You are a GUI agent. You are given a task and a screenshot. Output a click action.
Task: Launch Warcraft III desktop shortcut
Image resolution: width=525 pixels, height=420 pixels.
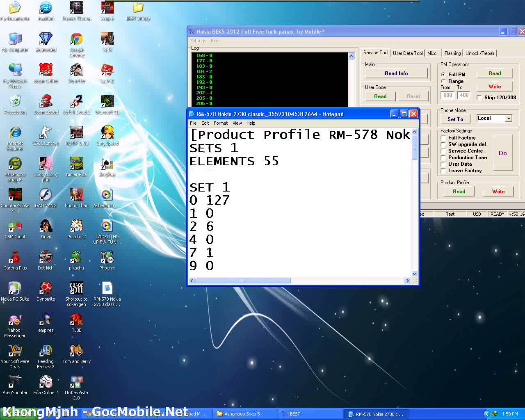[107, 105]
